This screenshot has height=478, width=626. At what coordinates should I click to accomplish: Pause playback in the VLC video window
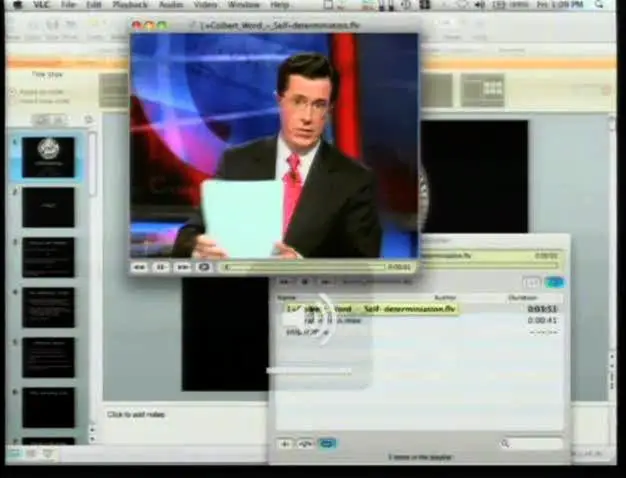(161, 267)
